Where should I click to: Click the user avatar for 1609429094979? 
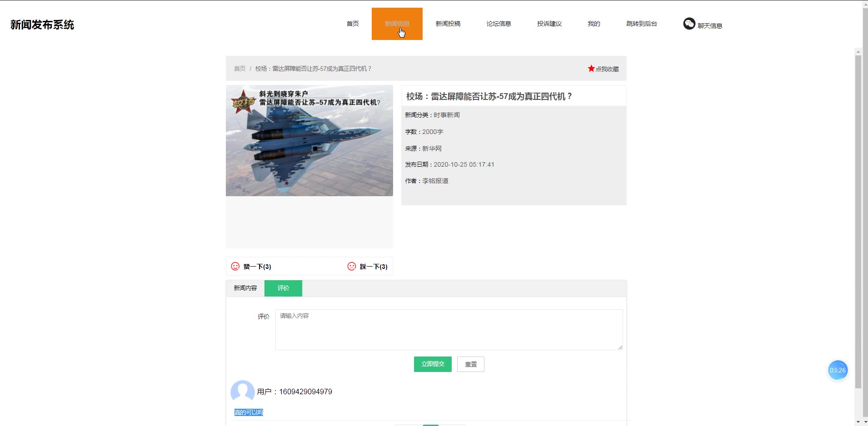(243, 391)
